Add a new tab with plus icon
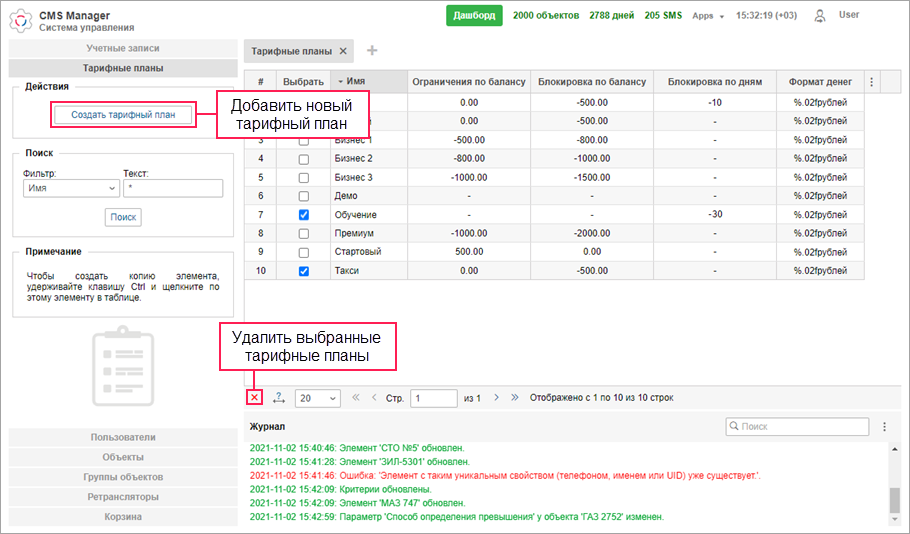 pos(372,51)
